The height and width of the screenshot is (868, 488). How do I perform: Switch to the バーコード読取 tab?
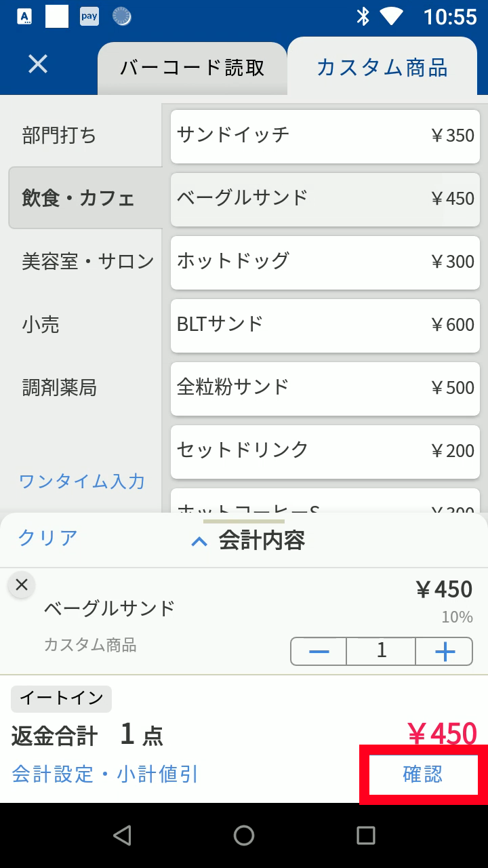(192, 68)
